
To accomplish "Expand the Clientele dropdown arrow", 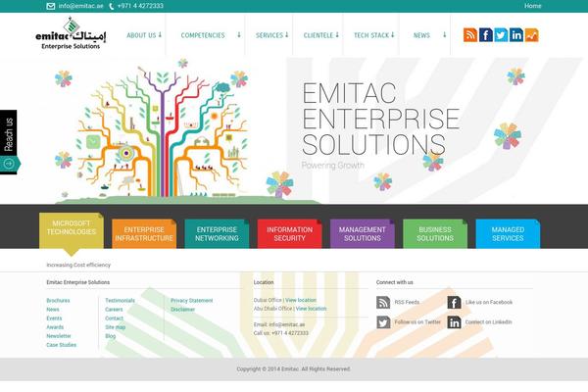I will coord(337,35).
